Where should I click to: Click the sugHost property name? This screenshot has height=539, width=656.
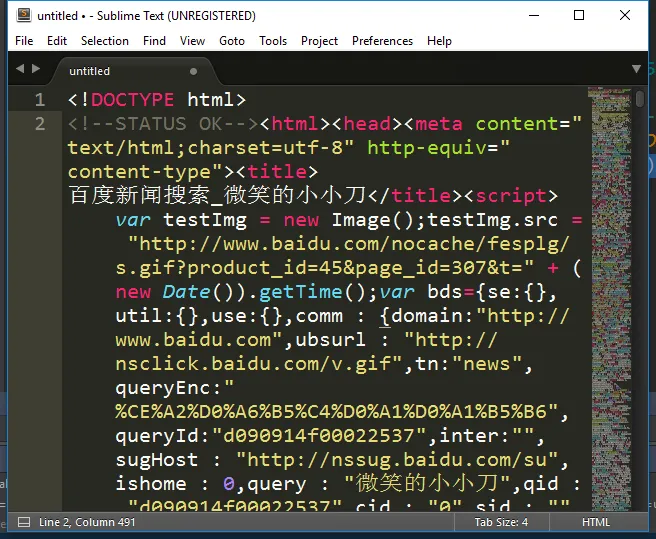coord(157,460)
